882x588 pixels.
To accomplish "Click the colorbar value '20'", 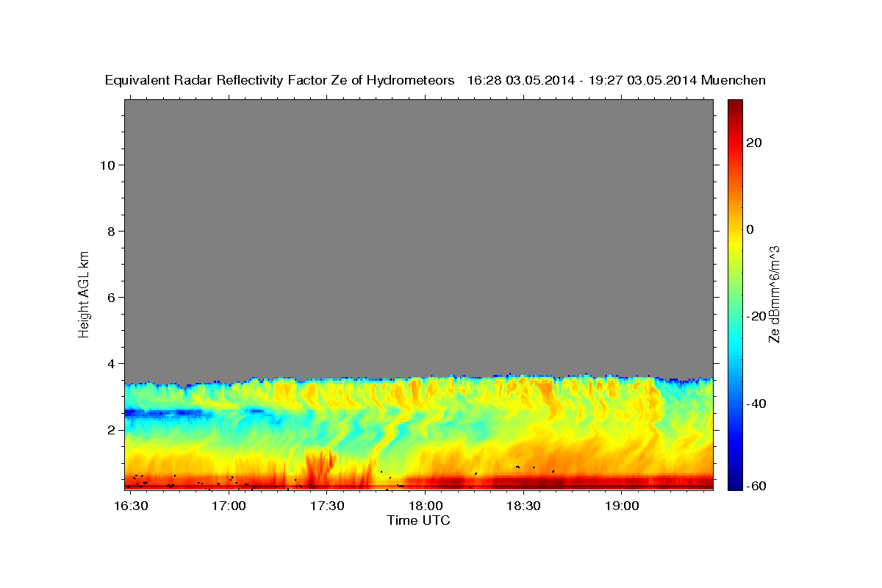I will pos(754,143).
